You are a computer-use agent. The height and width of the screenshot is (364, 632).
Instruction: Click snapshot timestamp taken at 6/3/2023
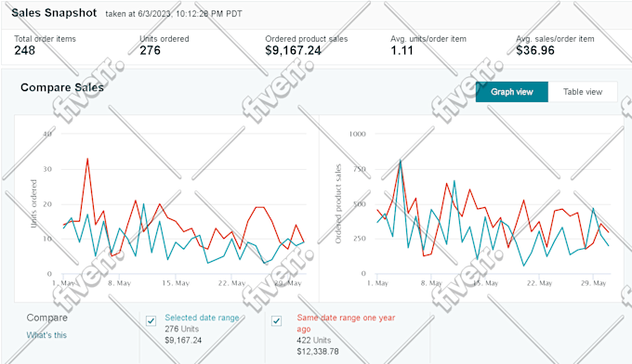coord(174,14)
